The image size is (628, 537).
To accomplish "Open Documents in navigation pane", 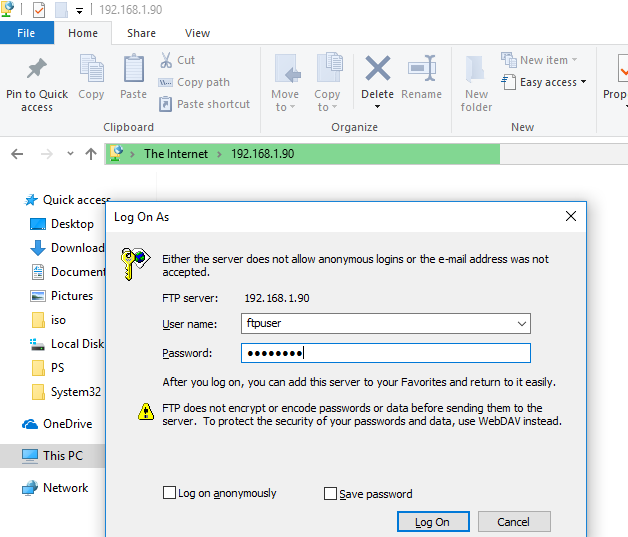I will pyautogui.click(x=68, y=272).
